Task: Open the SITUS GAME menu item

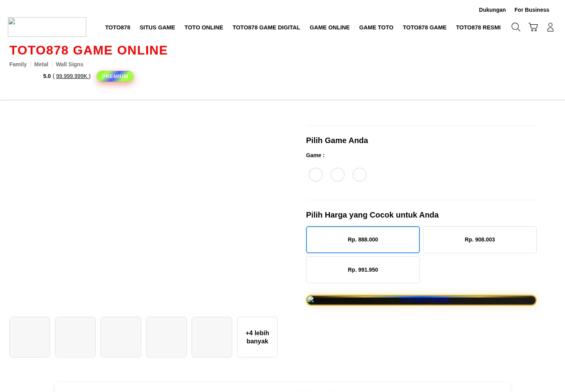Action: click(x=157, y=27)
